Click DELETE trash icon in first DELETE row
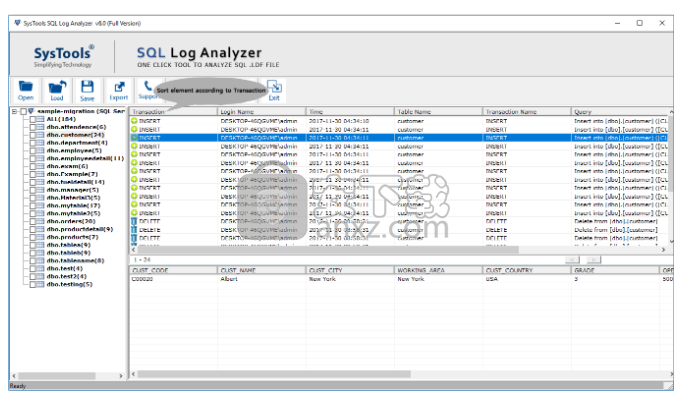691x403 pixels. [134, 221]
